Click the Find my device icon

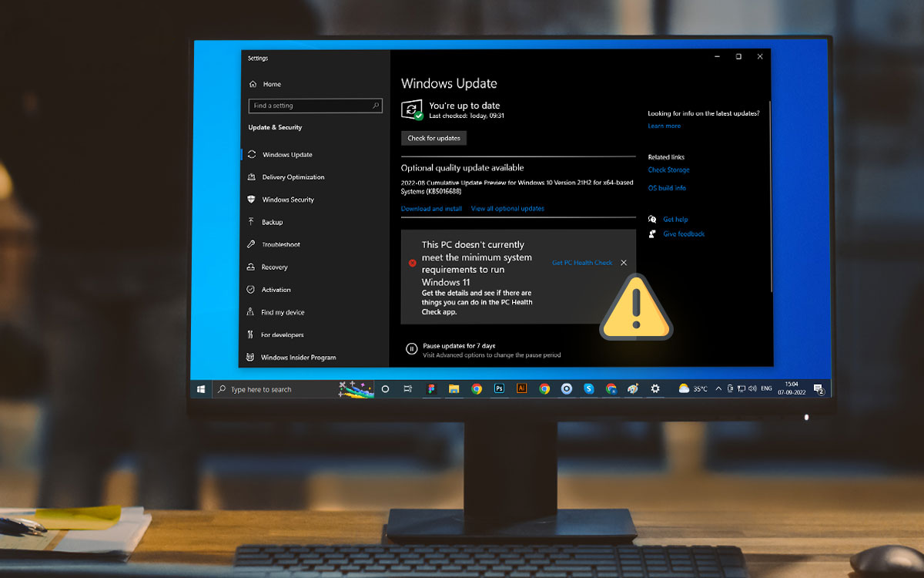[x=250, y=312]
